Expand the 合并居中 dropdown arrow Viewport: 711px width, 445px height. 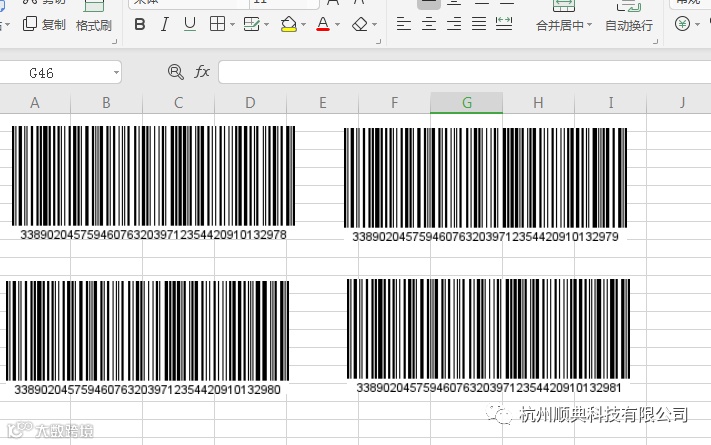tap(589, 25)
